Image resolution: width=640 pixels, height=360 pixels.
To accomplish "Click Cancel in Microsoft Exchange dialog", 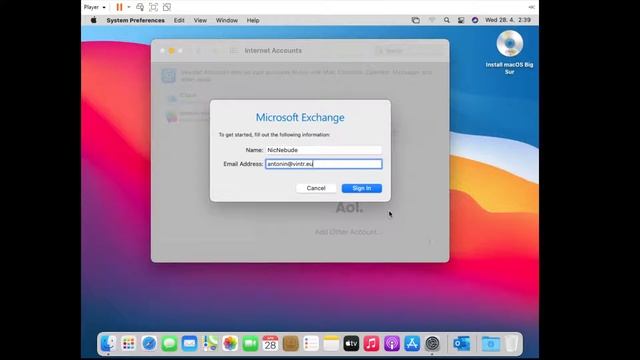I will pos(316,188).
